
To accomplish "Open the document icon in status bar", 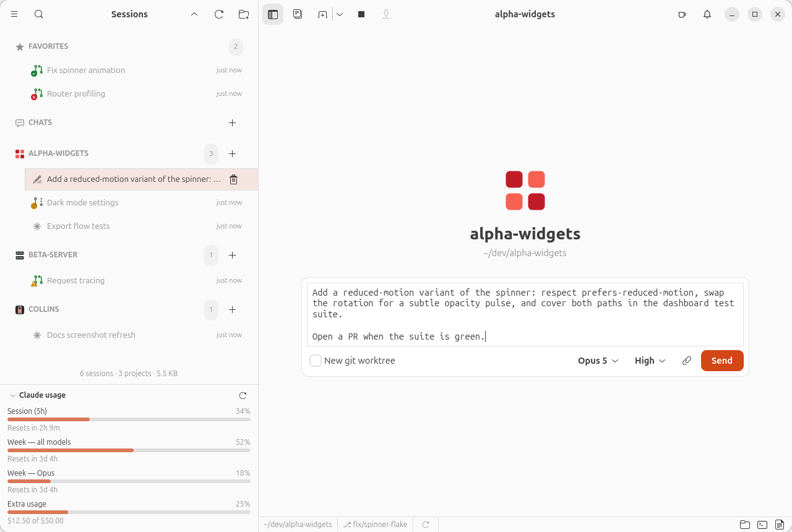I will (780, 525).
